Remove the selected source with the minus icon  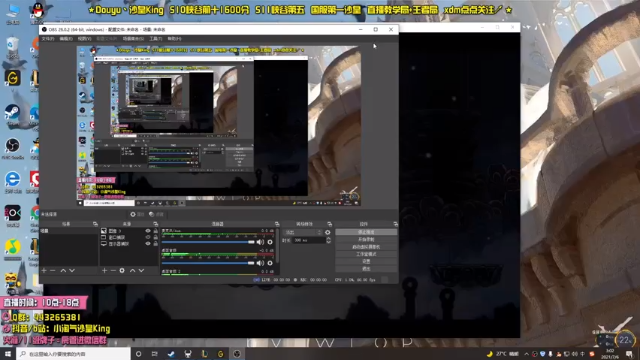113,271
